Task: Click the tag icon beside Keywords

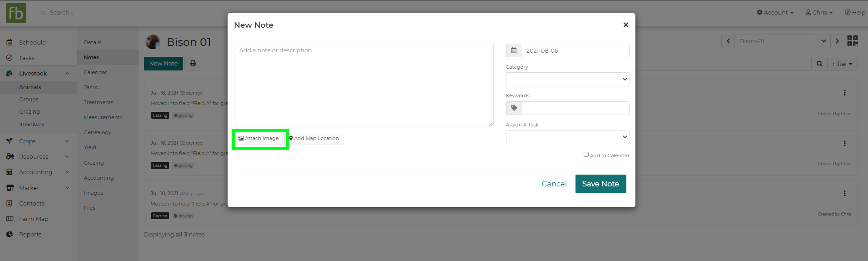Action: pos(514,108)
